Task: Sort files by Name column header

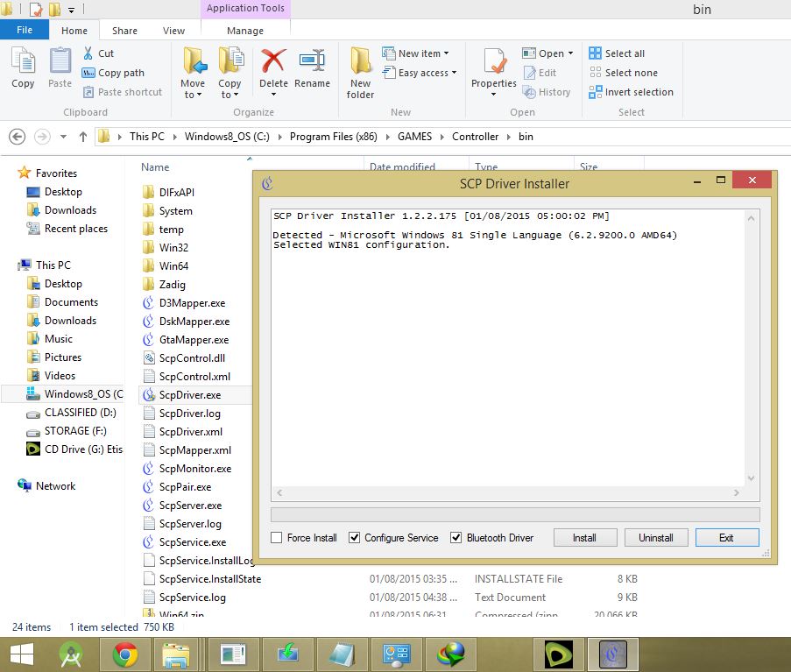Action: coord(155,167)
